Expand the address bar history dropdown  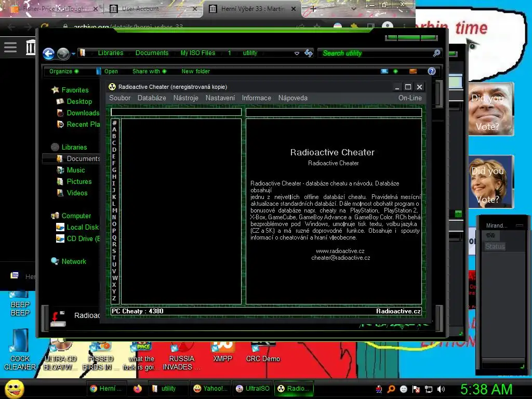[297, 54]
